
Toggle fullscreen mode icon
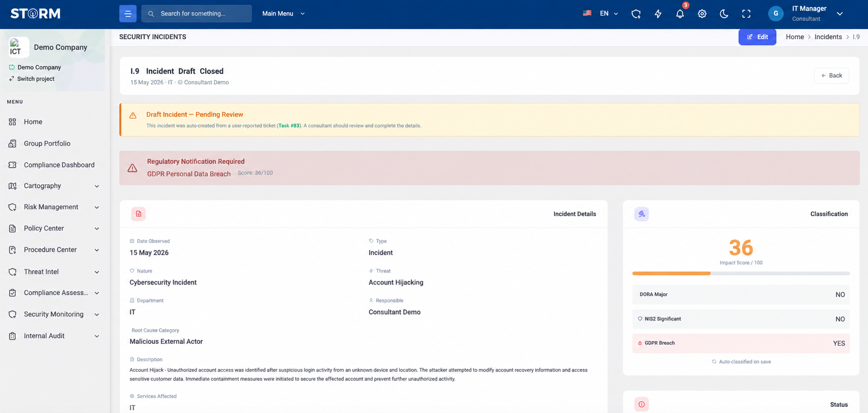pos(746,14)
